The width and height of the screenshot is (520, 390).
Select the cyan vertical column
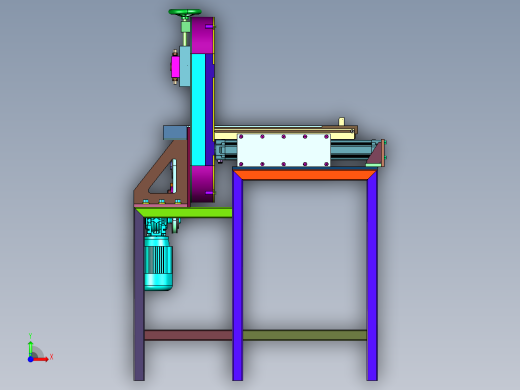pyautogui.click(x=198, y=110)
